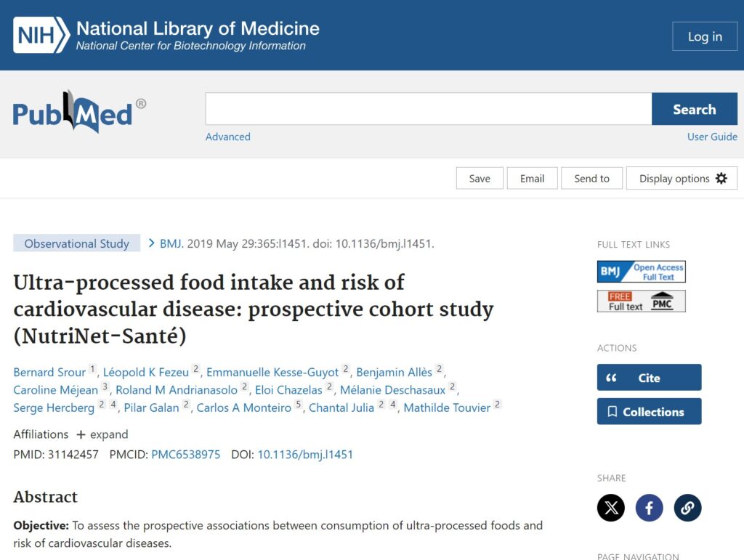Open Display options gear menu

click(682, 179)
